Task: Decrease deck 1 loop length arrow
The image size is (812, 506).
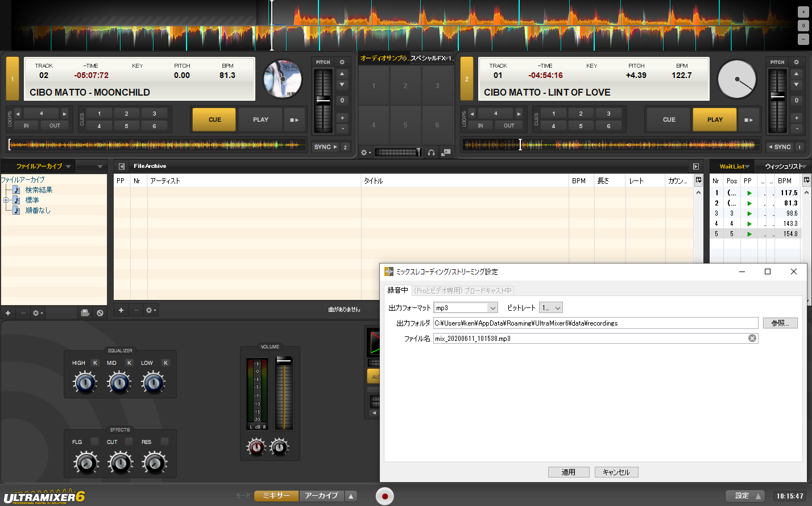Action: (18, 113)
